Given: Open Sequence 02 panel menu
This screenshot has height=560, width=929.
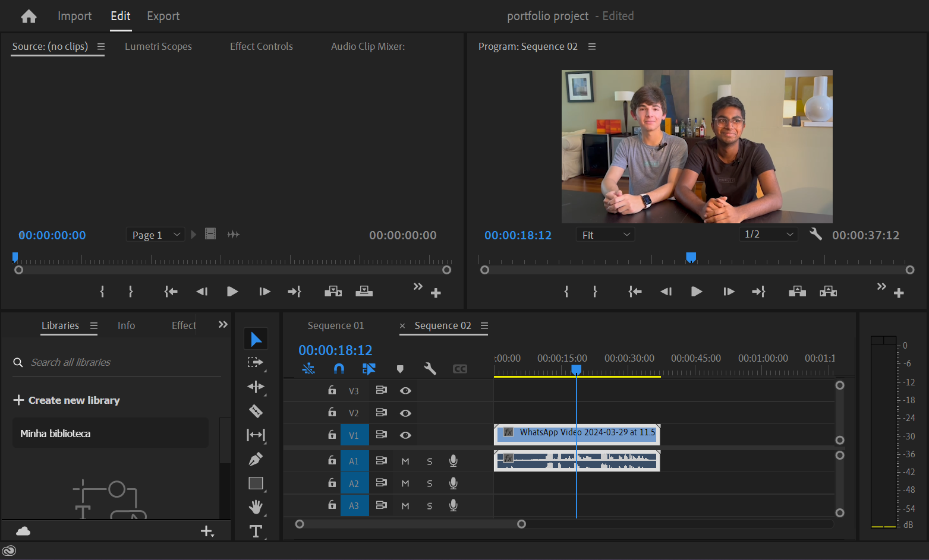Looking at the screenshot, I should (x=484, y=325).
